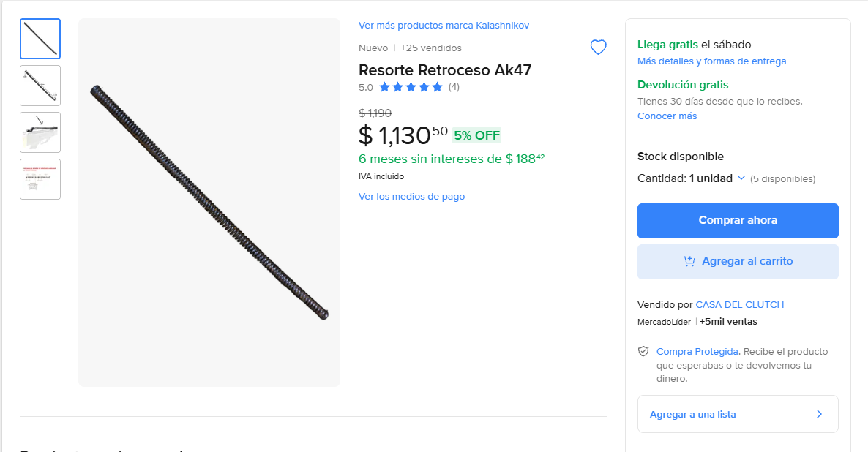Screen dimensions: 868x452
Task: Click the Compra Protegida link
Action: pyautogui.click(x=697, y=352)
